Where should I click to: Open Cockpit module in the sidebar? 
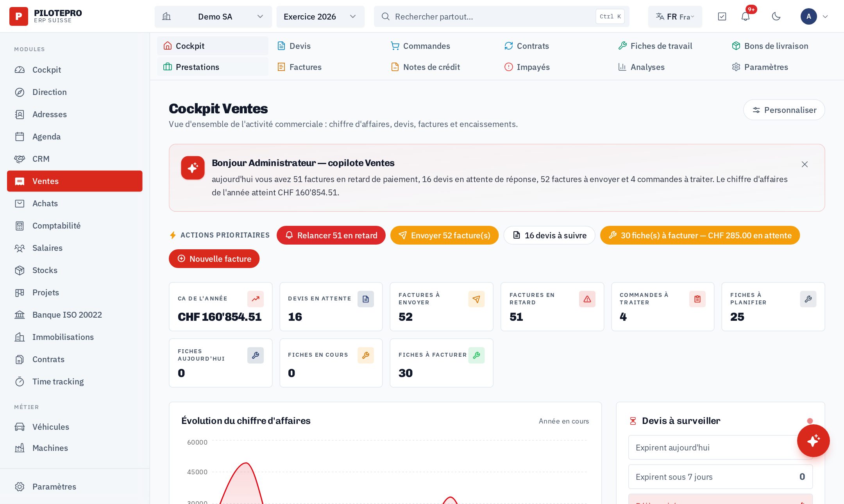75,70
